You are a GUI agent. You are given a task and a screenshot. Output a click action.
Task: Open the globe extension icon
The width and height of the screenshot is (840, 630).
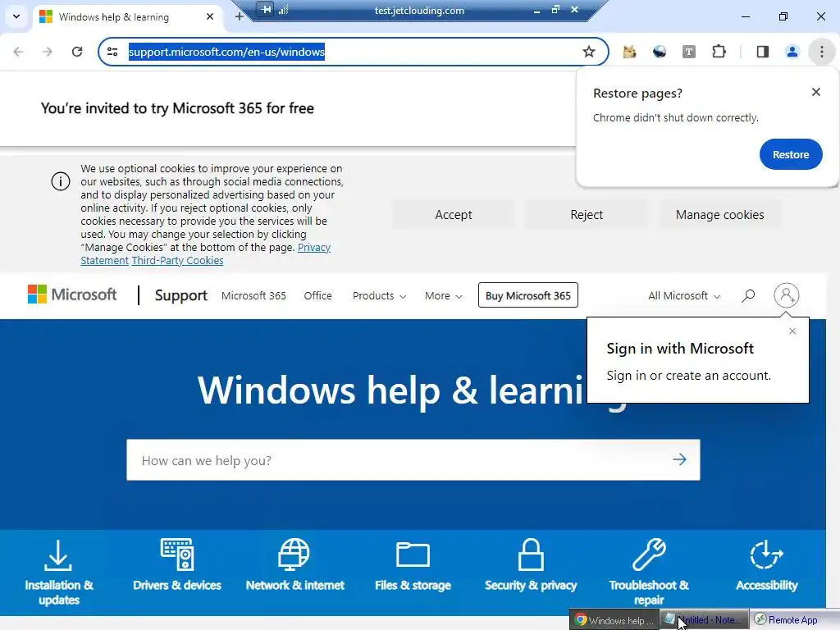coord(660,52)
